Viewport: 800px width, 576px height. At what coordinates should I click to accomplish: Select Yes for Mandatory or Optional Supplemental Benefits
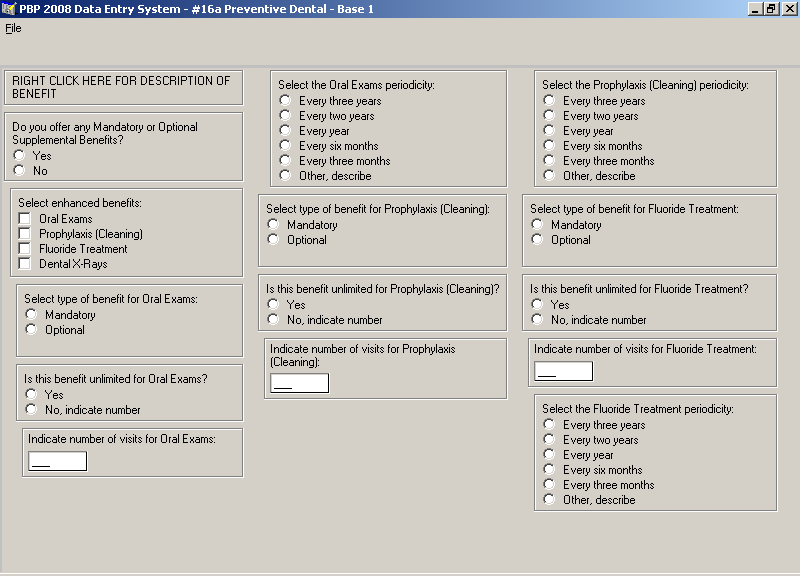[19, 155]
